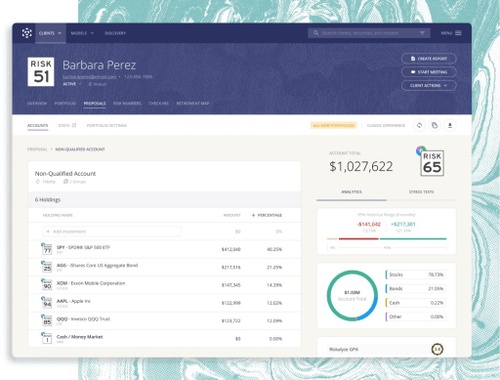Click the 40.25% percentage for SPY
Viewport: 500px width, 380px height.
coord(274,249)
